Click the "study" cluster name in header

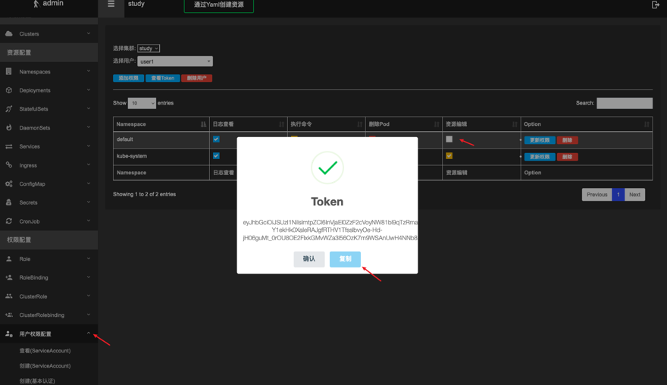pos(136,4)
